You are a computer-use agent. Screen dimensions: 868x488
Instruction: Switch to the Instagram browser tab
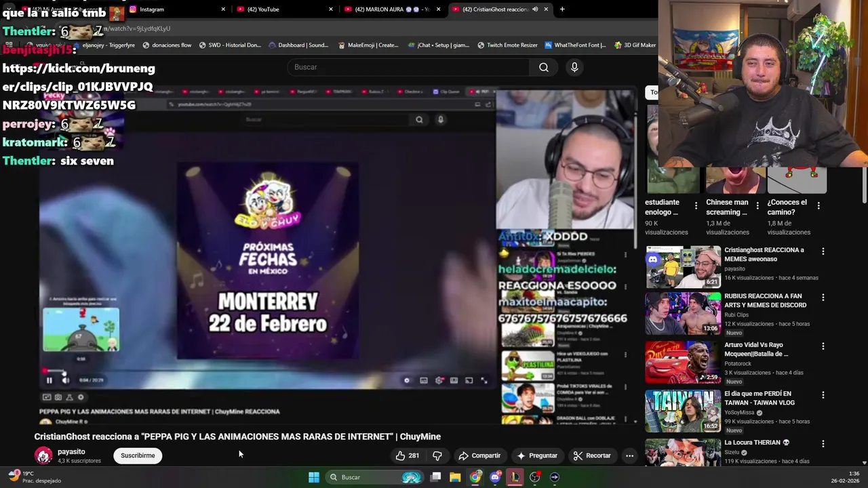tap(178, 9)
